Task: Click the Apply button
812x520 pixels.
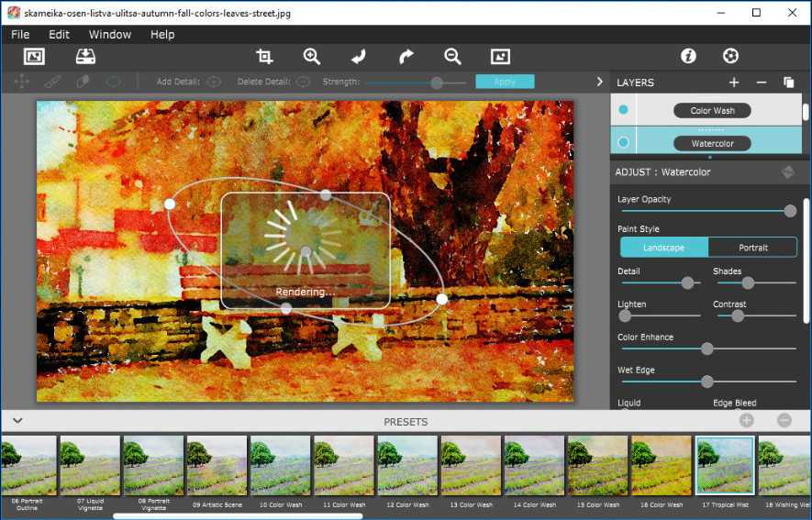Action: 505,82
